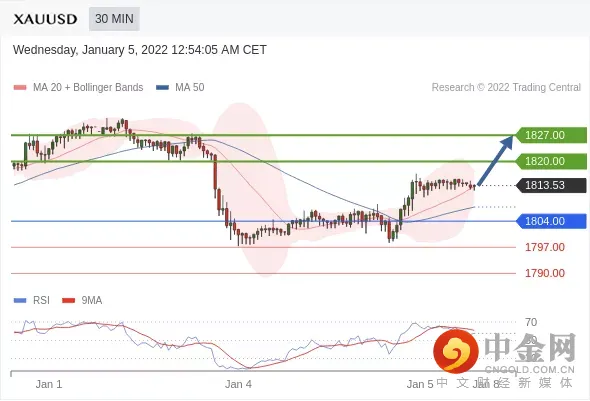The height and width of the screenshot is (401, 590).
Task: Click the 1797.00 support level label
Action: point(545,247)
